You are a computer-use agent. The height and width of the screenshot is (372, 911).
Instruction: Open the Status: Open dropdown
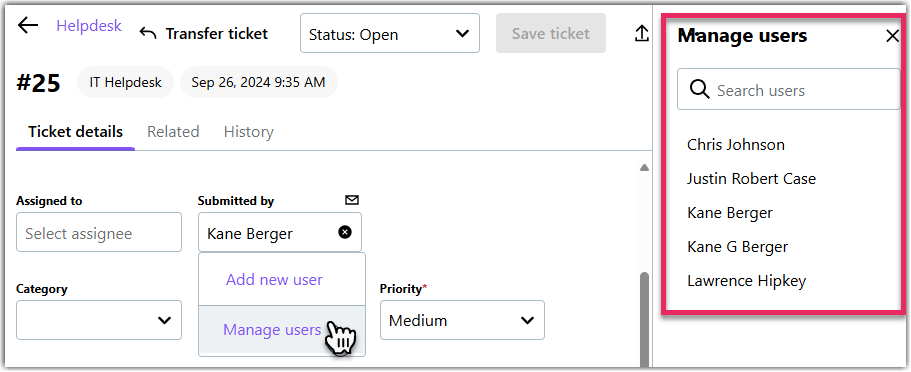[390, 34]
